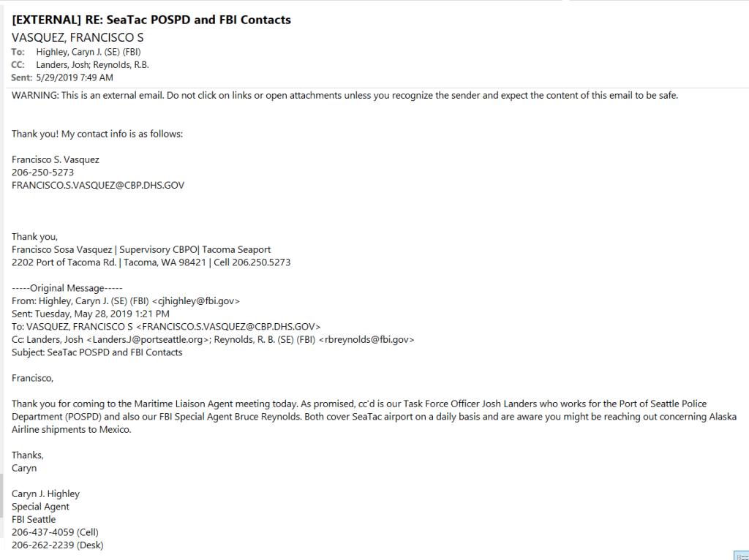Click the view layout icon in bottom-right corner
The image size is (749, 560).
(x=739, y=555)
